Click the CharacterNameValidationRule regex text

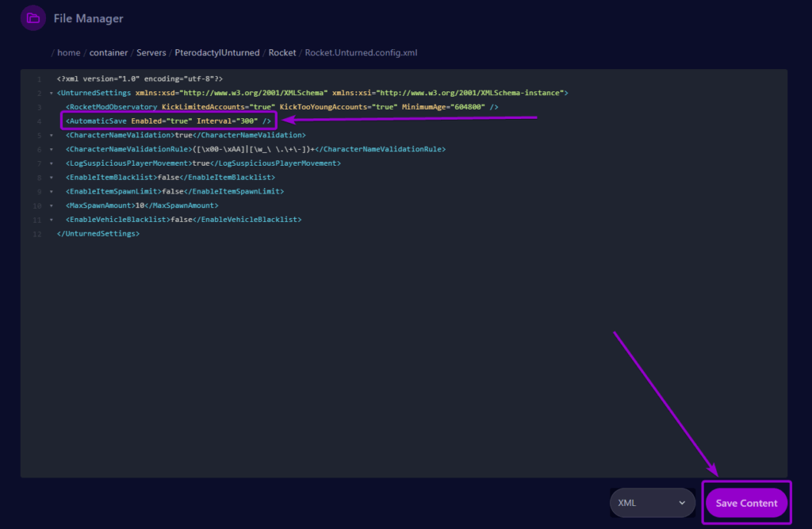coord(253,149)
